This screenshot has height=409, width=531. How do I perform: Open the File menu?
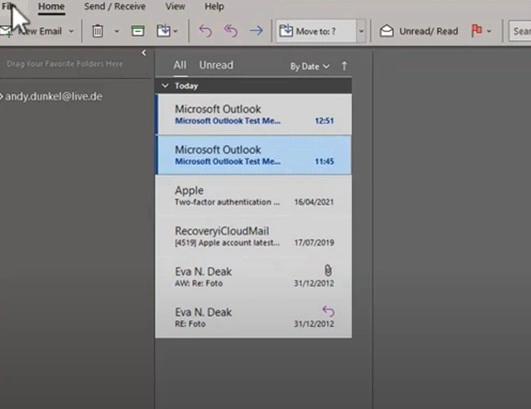point(8,6)
